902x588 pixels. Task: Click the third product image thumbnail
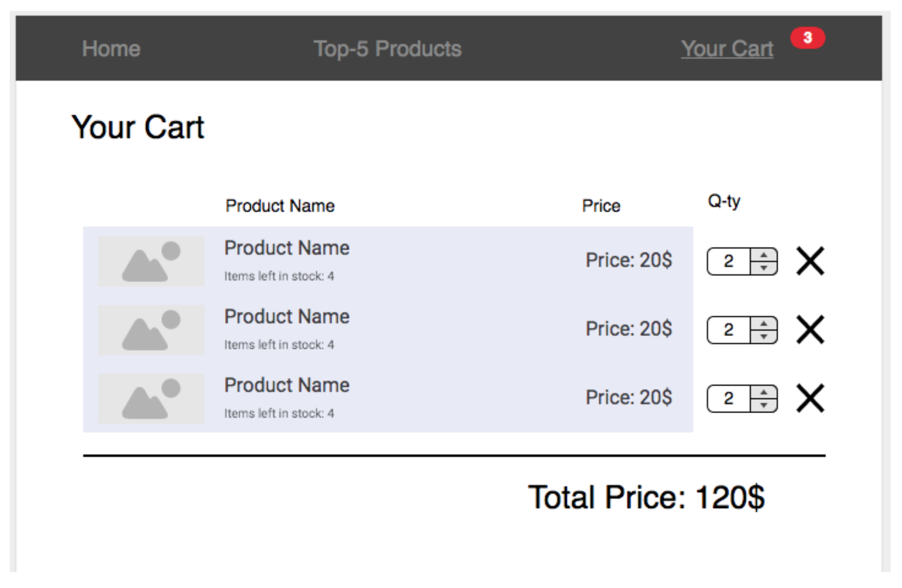tap(151, 398)
